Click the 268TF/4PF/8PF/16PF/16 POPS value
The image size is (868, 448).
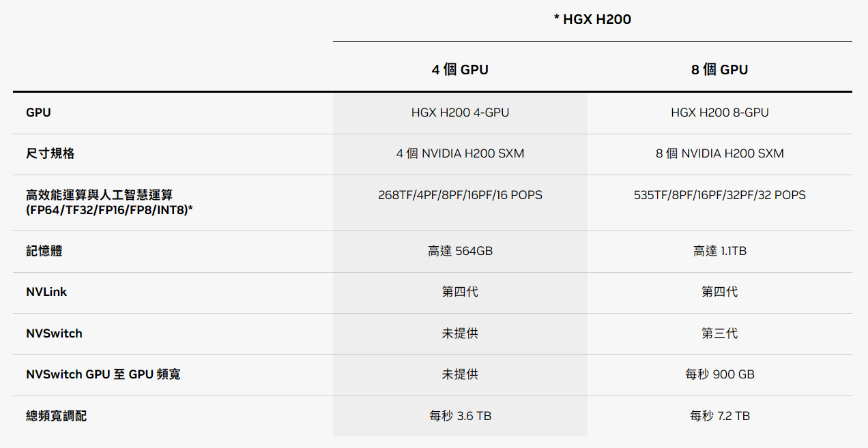(460, 195)
